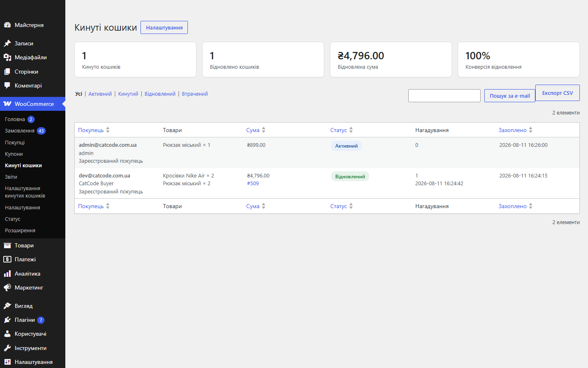Filter carts by Усі tab
The width and height of the screenshot is (588, 368).
click(x=79, y=94)
